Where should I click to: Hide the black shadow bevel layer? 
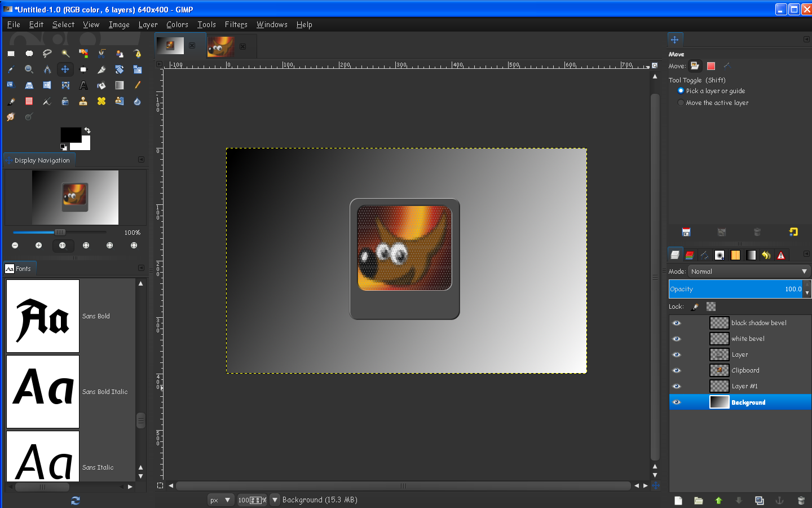point(677,323)
